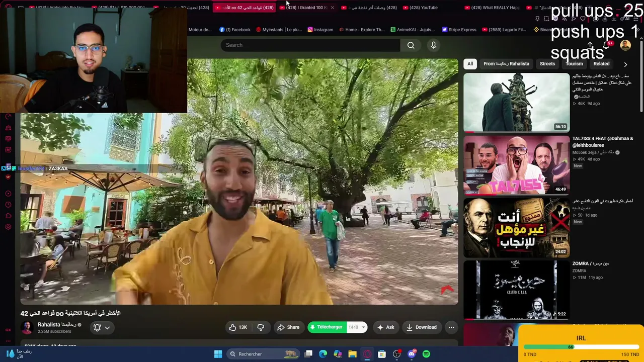The height and width of the screenshot is (362, 644).
Task: Open the GX Corner sidebar icon
Action: (8, 330)
